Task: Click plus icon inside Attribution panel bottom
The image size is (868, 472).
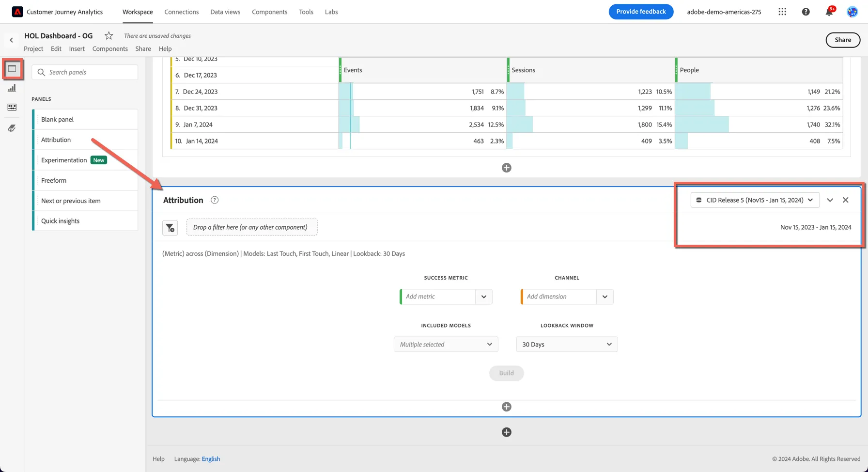Action: pos(507,407)
